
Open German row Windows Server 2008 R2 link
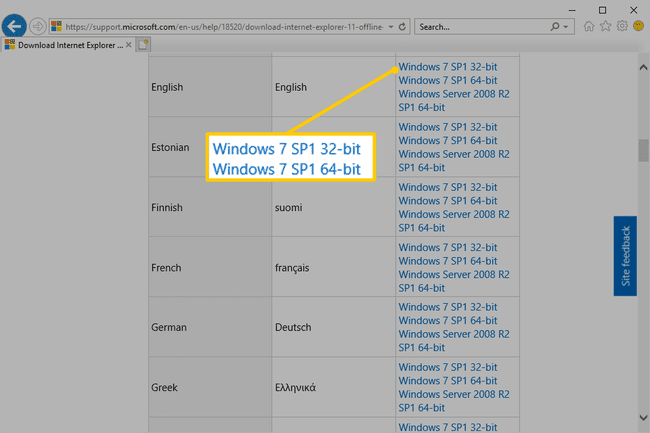pyautogui.click(x=454, y=341)
